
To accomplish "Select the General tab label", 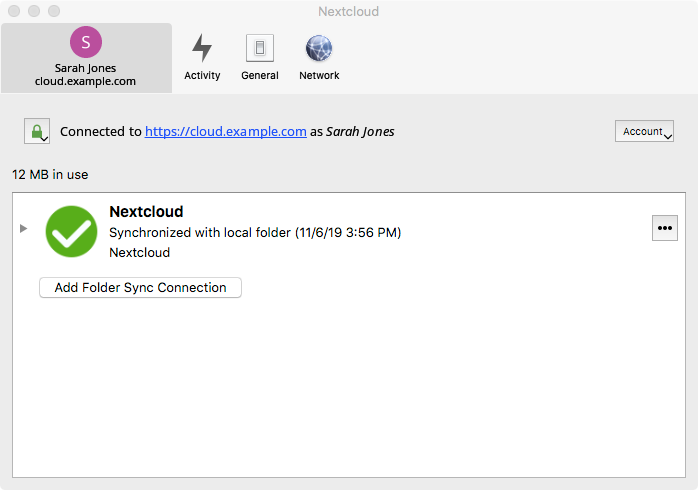I will [x=260, y=76].
